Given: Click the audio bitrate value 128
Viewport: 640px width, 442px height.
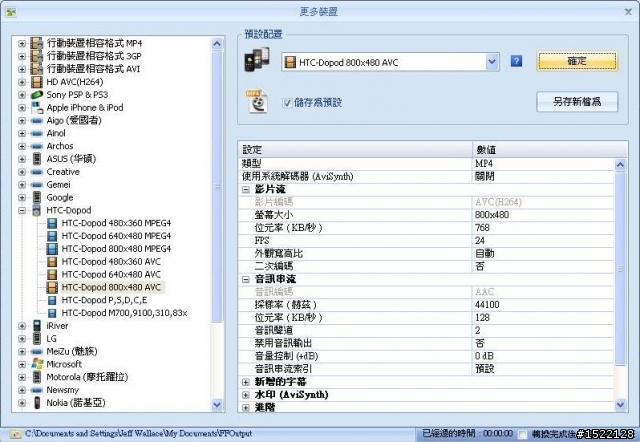Looking at the screenshot, I should click(482, 318).
